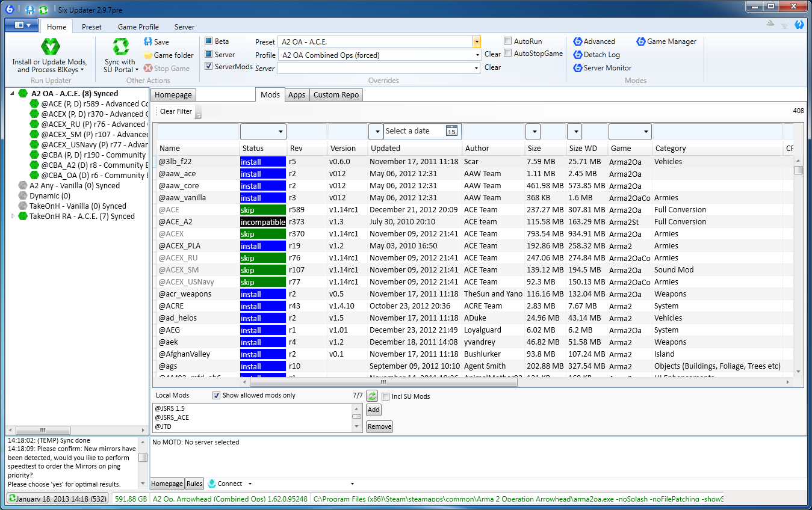The width and height of the screenshot is (812, 510).
Task: Uncheck Show allowed mods only
Action: (216, 396)
